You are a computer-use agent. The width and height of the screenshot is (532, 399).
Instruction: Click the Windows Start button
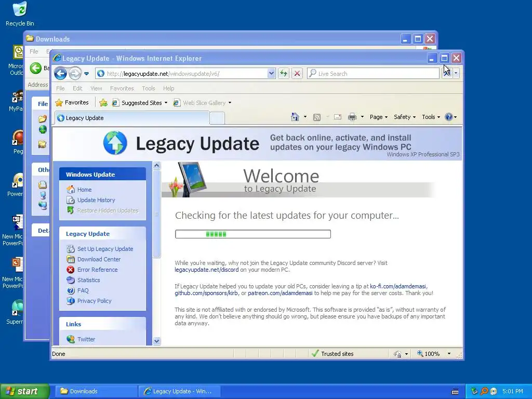25,391
